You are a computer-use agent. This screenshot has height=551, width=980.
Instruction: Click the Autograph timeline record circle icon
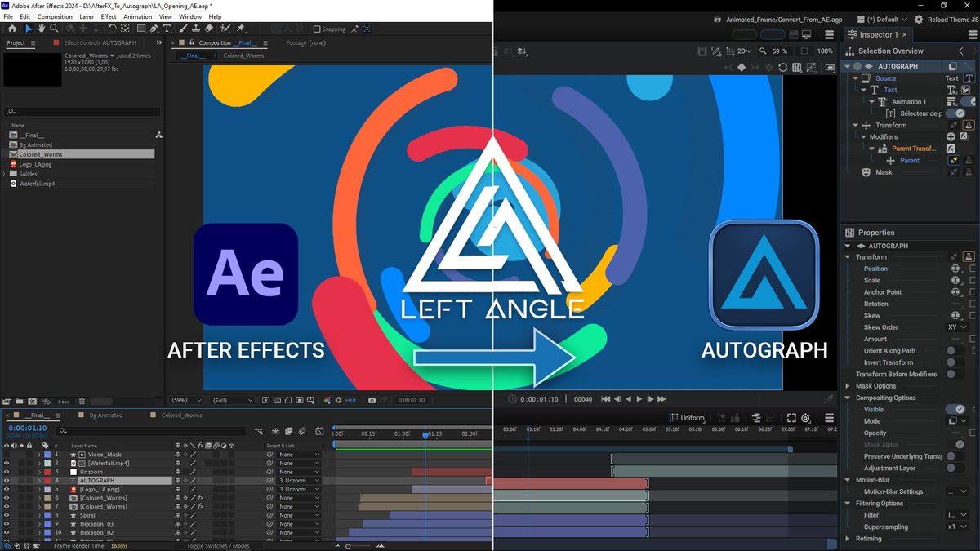[x=805, y=418]
